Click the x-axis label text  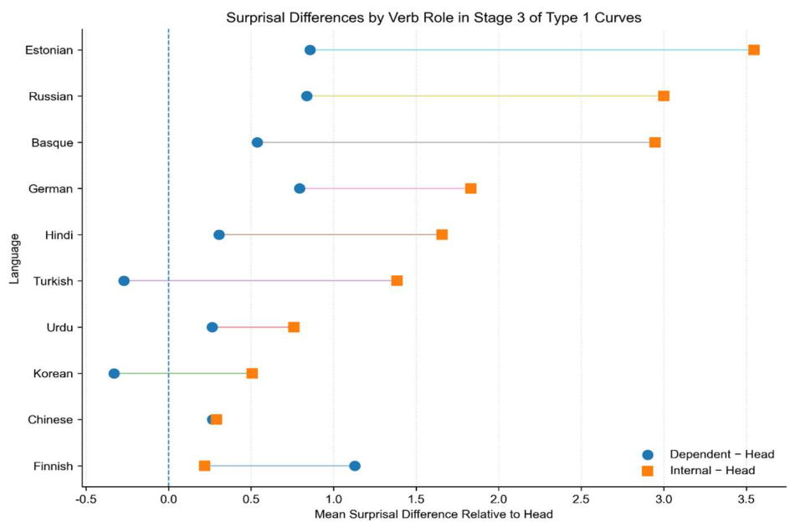click(x=433, y=514)
